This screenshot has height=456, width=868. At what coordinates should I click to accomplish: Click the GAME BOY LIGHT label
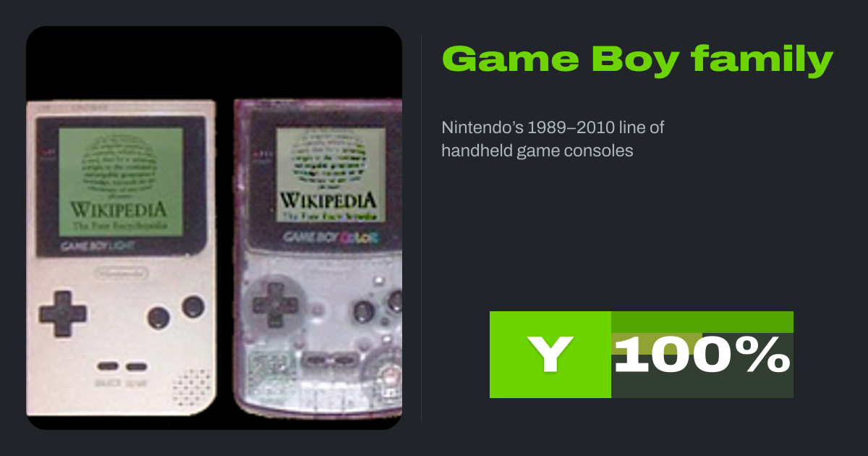click(x=98, y=247)
